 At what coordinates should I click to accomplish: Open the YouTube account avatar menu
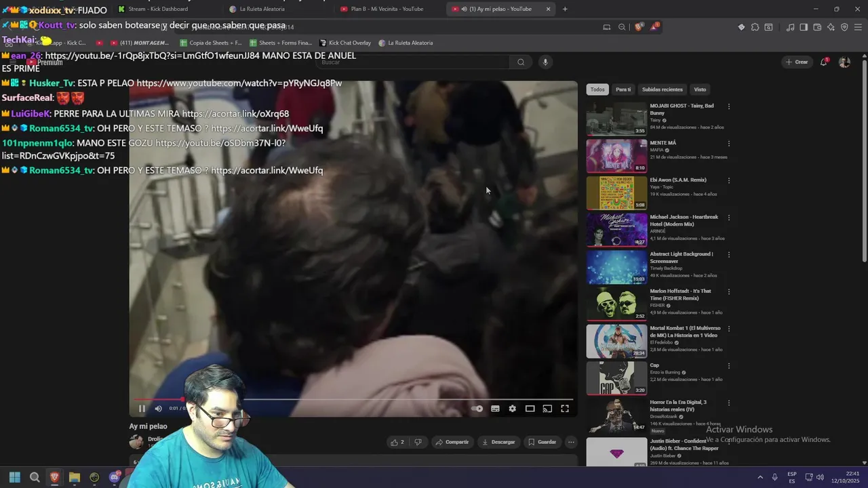click(844, 62)
